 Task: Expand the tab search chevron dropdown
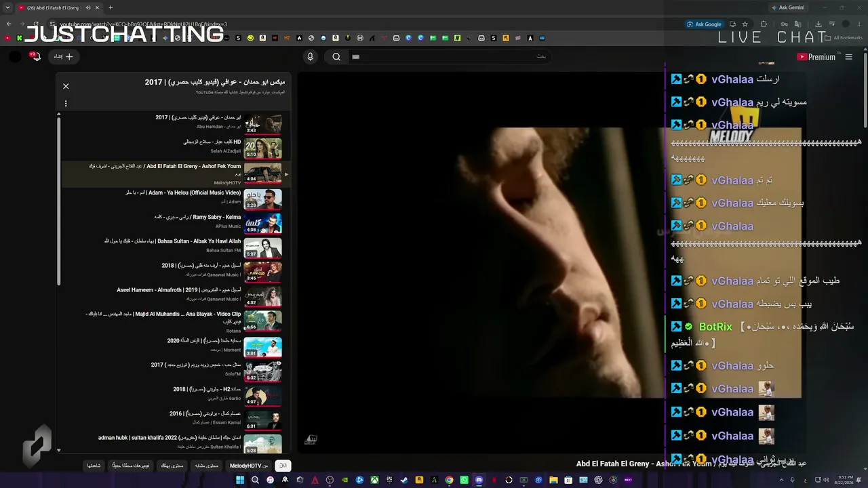(8, 7)
